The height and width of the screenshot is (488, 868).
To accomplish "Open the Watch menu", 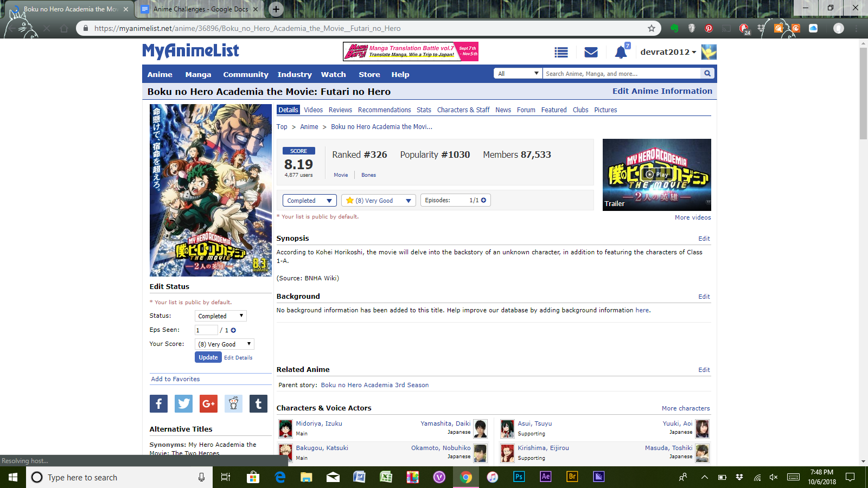I will [334, 74].
